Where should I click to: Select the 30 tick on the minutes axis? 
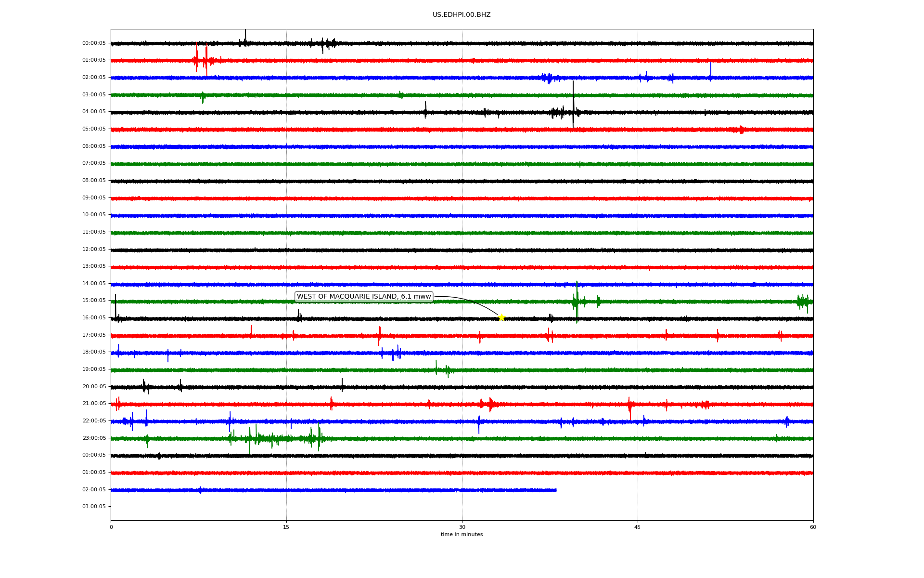pos(462,527)
